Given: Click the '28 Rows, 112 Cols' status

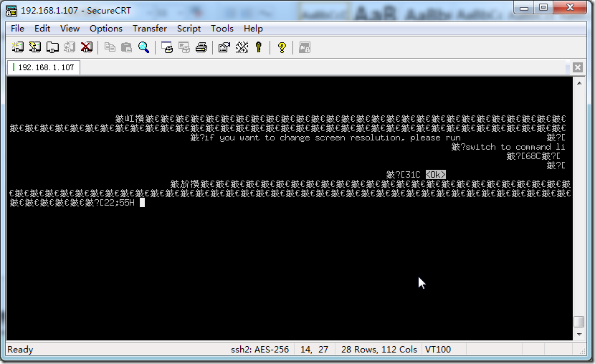Looking at the screenshot, I should (x=379, y=349).
